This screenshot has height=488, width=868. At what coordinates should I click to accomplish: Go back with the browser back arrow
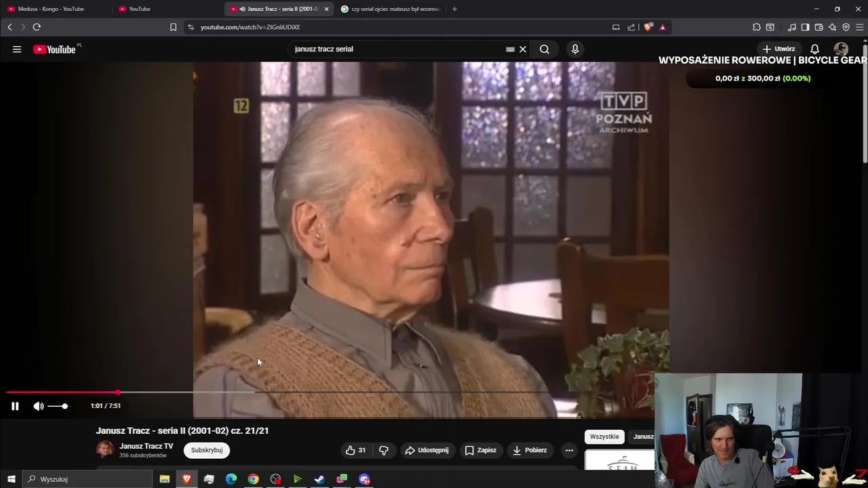click(9, 27)
